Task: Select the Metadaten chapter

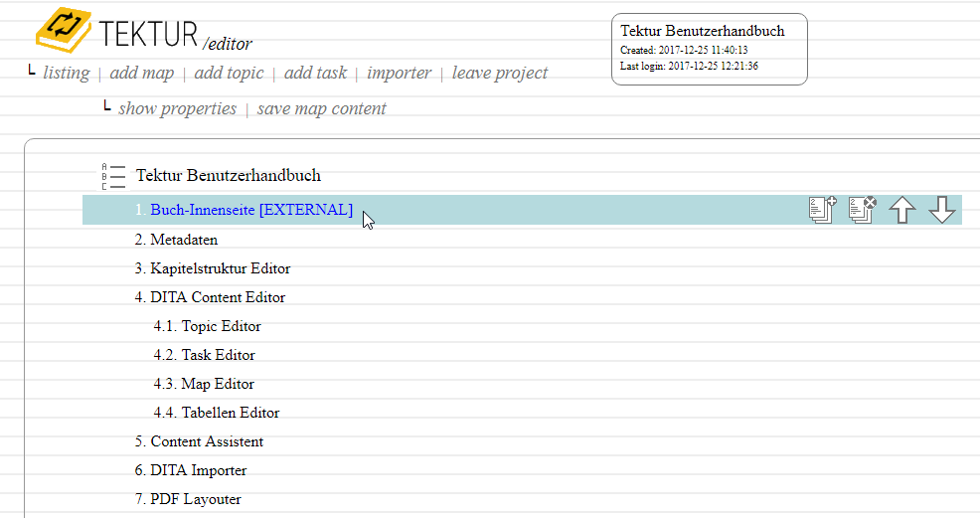Action: click(183, 240)
